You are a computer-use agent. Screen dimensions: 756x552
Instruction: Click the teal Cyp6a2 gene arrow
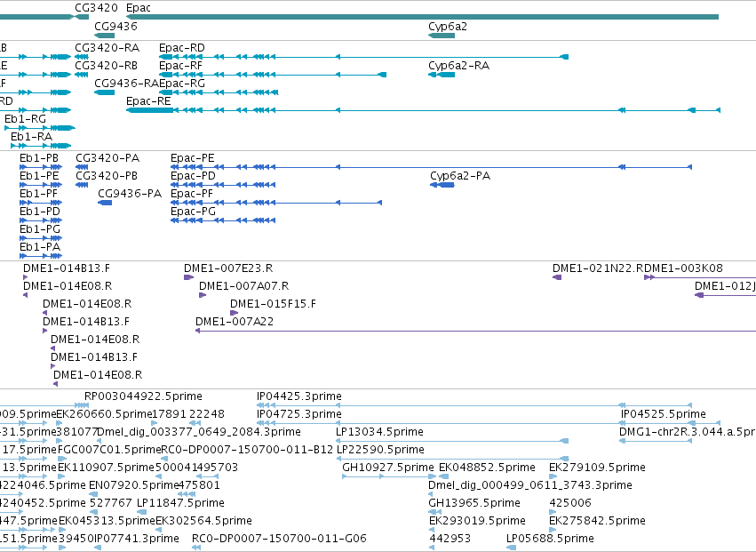tap(442, 36)
